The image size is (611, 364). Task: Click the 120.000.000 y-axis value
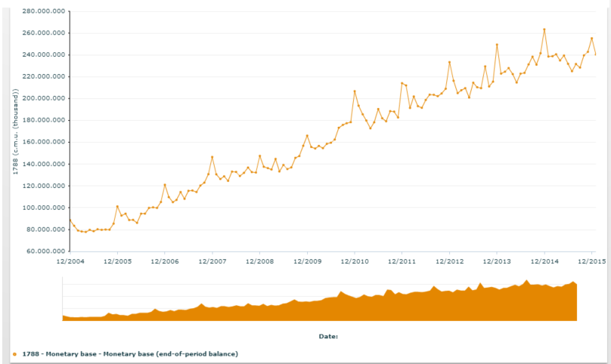(x=44, y=186)
